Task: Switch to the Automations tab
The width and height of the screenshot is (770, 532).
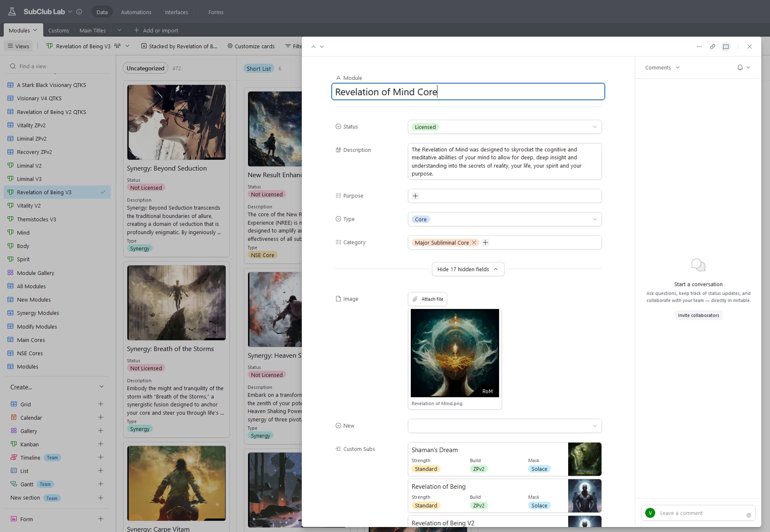Action: click(136, 12)
